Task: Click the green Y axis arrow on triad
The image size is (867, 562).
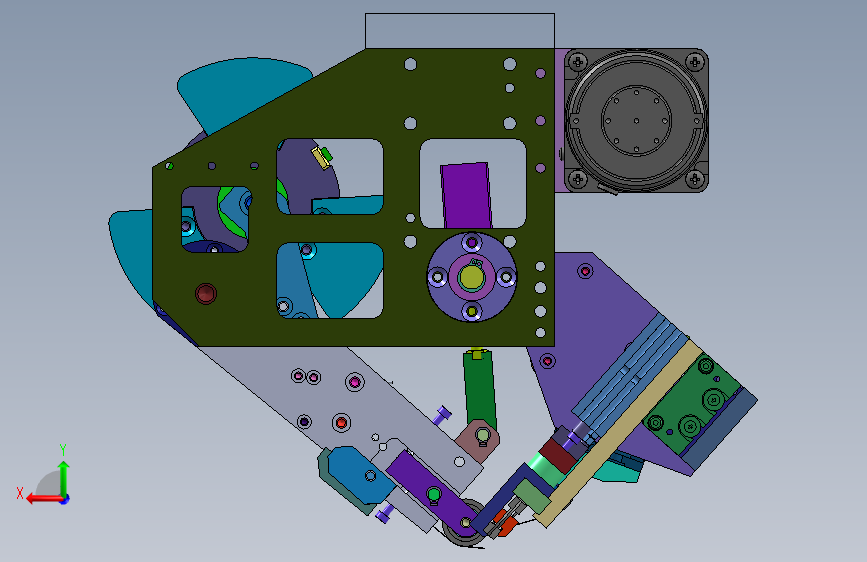Action: [64, 476]
